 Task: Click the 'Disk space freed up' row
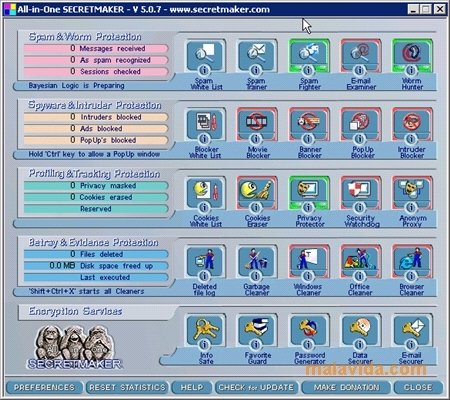[x=96, y=266]
